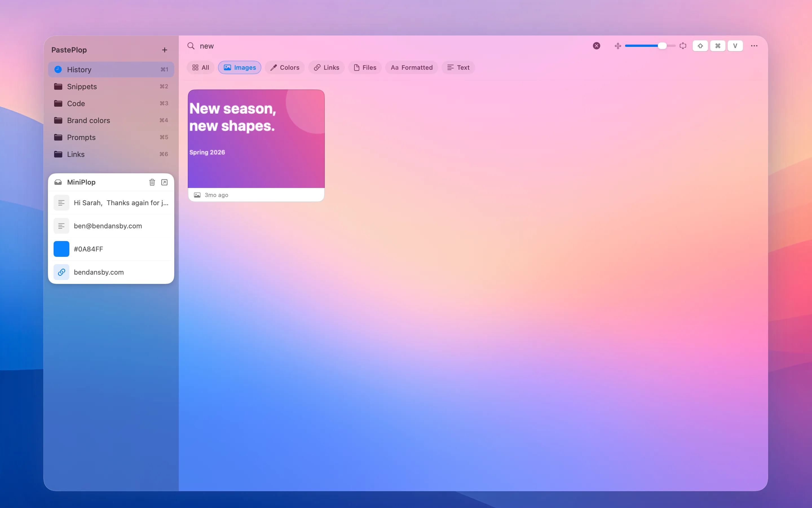Clear MiniPlop with the trash icon
This screenshot has height=508, width=812.
click(x=152, y=182)
